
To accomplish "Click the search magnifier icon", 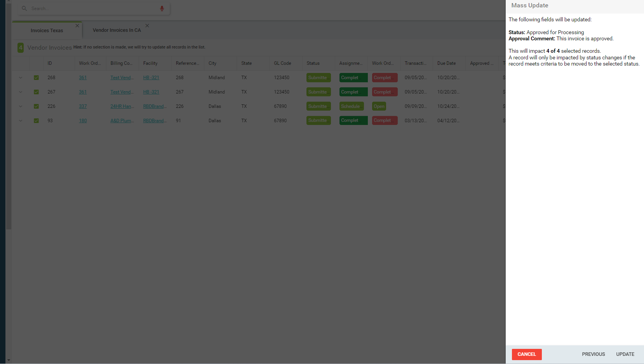I will pyautogui.click(x=24, y=8).
